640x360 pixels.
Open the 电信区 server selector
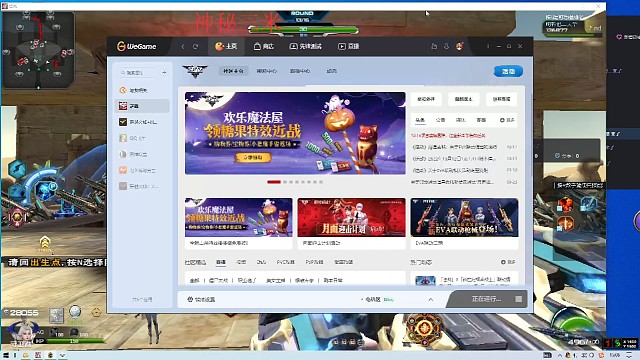click(378, 300)
